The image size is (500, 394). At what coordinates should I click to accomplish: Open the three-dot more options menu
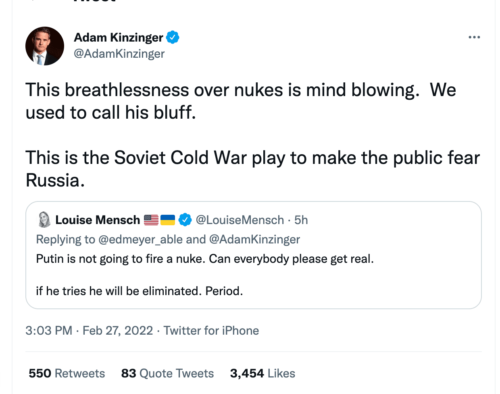474,37
